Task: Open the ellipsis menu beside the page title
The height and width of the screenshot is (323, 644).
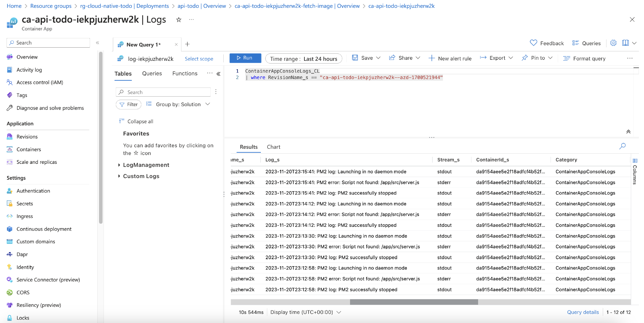Action: tap(191, 20)
